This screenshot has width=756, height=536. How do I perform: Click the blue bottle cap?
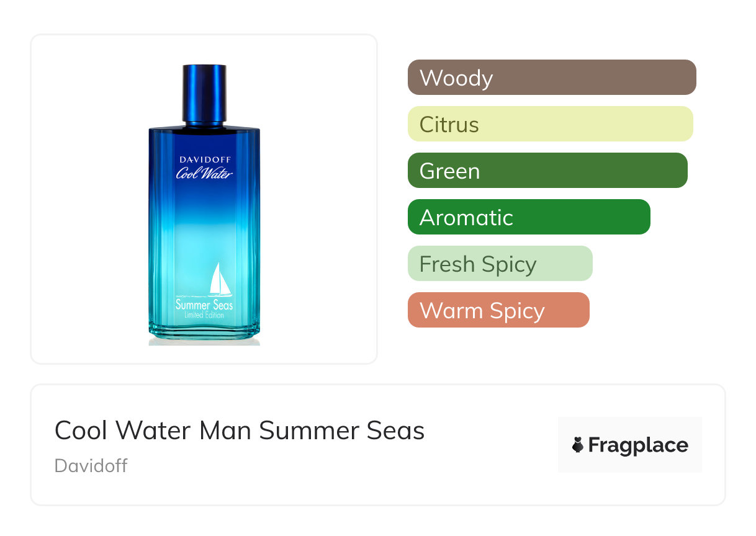[x=204, y=93]
